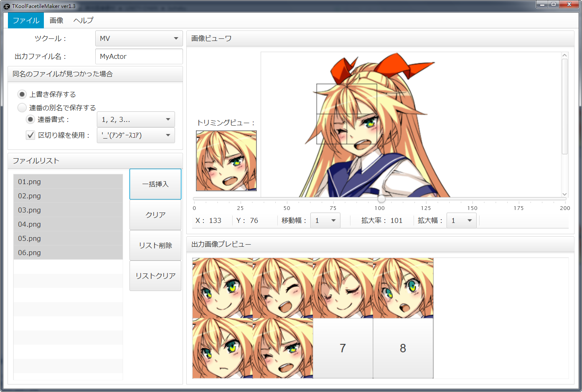
Task: Select 03.png in the file list
Action: 68,210
